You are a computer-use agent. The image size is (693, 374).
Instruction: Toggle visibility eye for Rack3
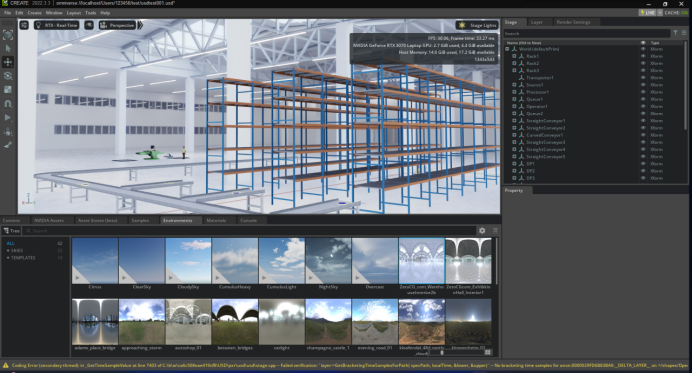point(643,70)
